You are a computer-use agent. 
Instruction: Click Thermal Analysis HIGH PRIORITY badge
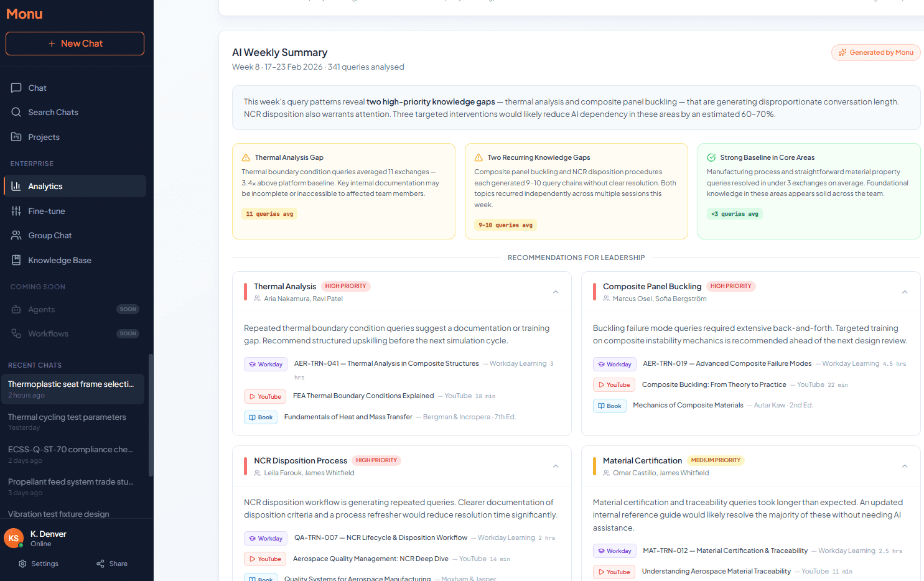pyautogui.click(x=345, y=286)
